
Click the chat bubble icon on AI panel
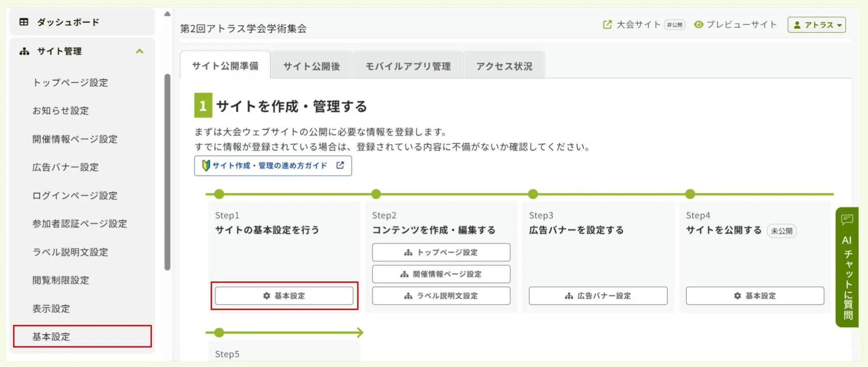tap(847, 220)
